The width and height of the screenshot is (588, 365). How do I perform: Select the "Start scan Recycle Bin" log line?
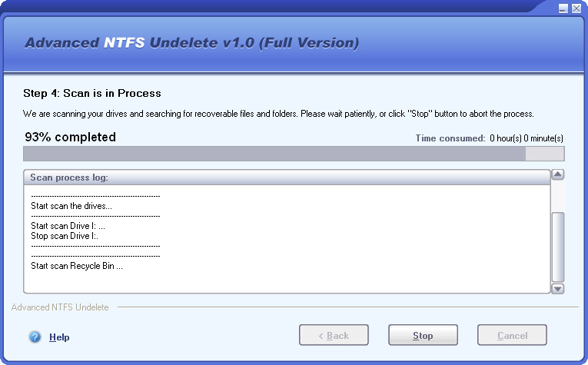point(77,266)
